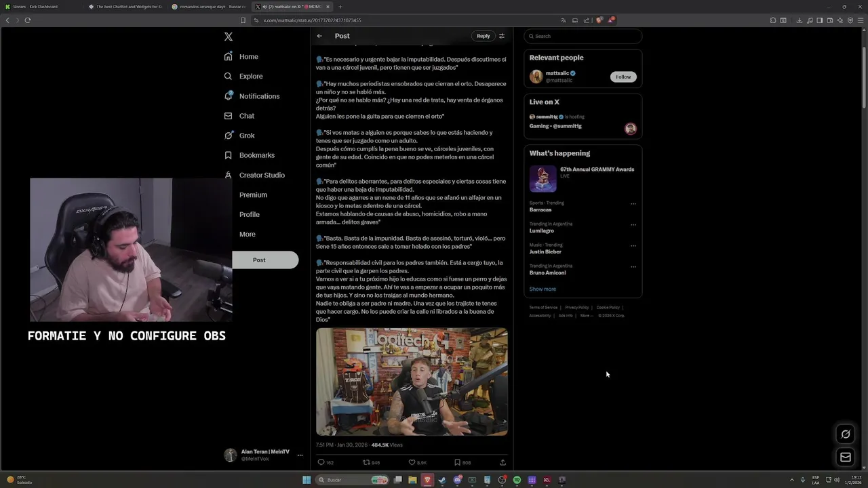Open Bookmarks from the sidebar
The image size is (868, 488).
coord(250,155)
